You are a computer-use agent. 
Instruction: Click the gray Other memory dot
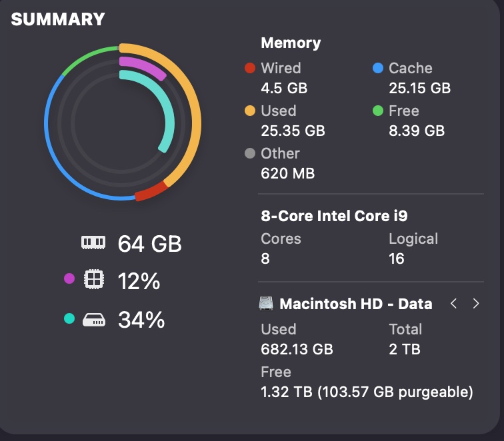[x=250, y=153]
